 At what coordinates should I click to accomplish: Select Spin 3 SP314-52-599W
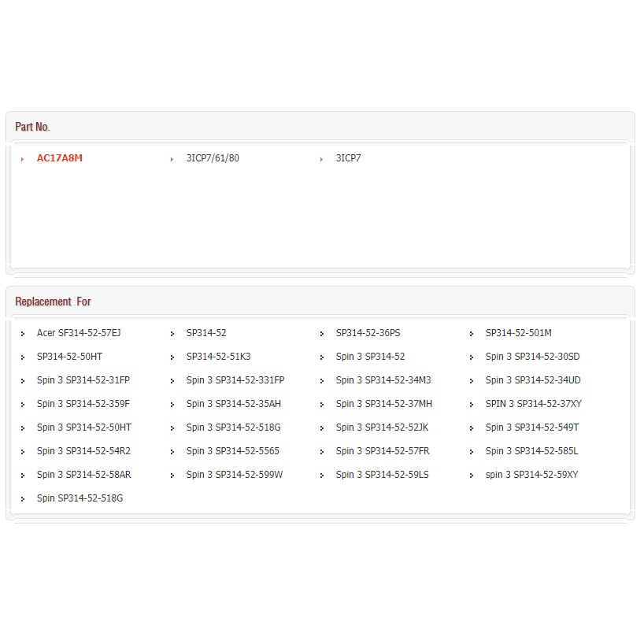click(x=235, y=475)
